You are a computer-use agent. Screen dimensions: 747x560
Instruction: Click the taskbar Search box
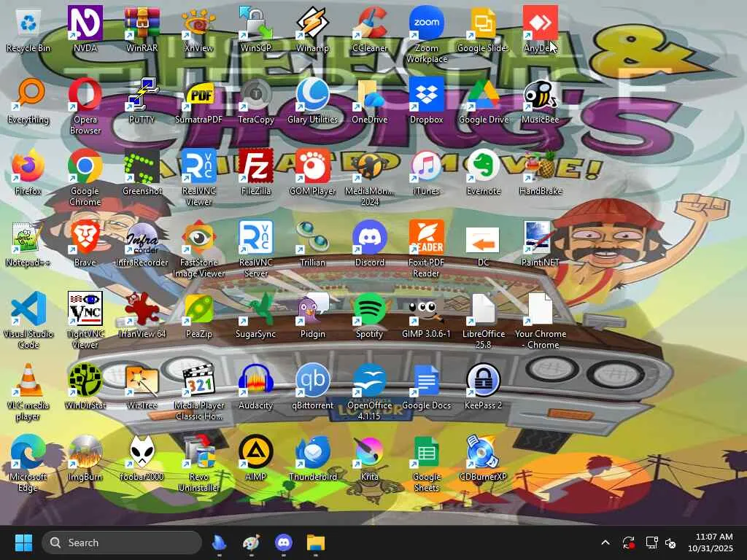point(122,542)
